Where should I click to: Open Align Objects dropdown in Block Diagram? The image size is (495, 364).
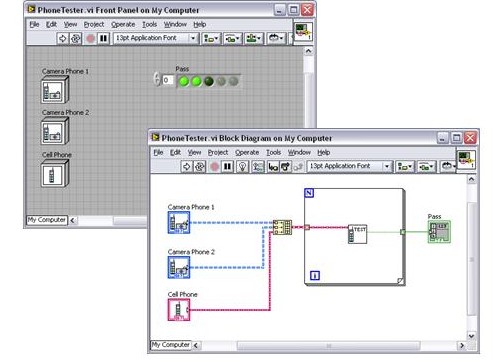(x=405, y=166)
